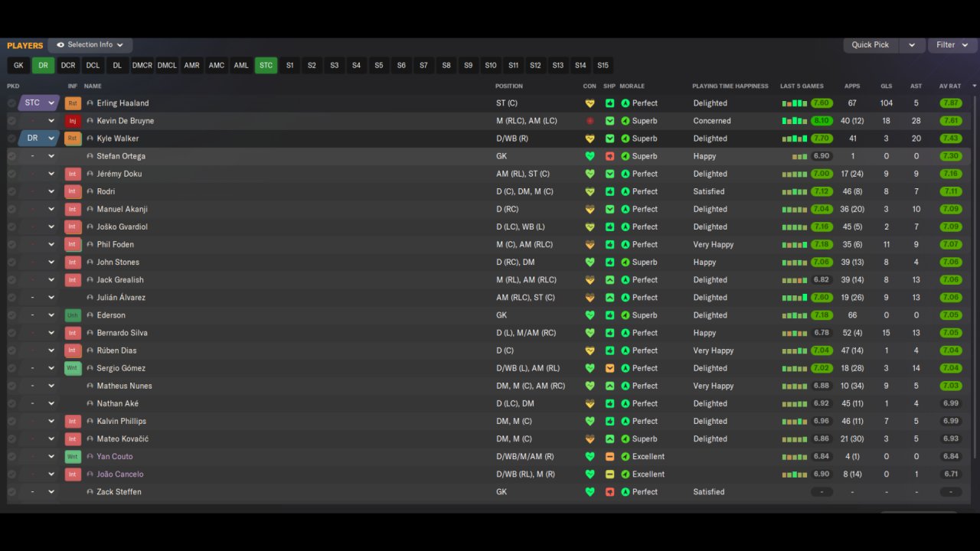Click Mateo Kovačić's condition heart icon
980x551 pixels.
[590, 439]
